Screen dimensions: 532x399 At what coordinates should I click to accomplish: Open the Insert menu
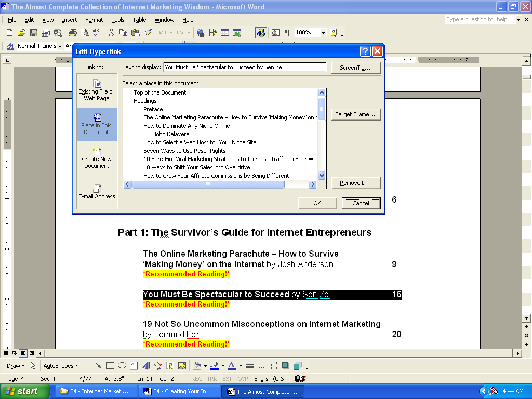pos(70,20)
